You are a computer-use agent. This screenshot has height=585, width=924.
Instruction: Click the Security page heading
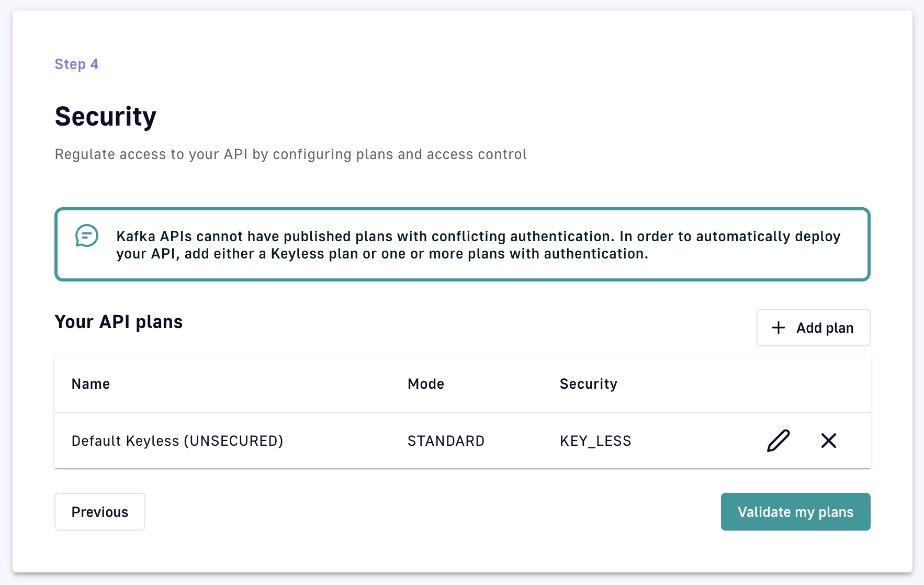tap(106, 116)
